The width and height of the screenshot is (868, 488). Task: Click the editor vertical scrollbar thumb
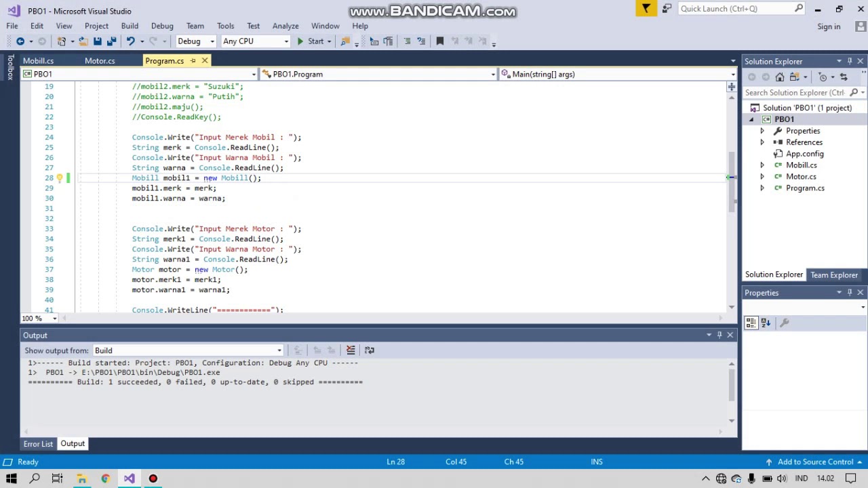pyautogui.click(x=732, y=181)
